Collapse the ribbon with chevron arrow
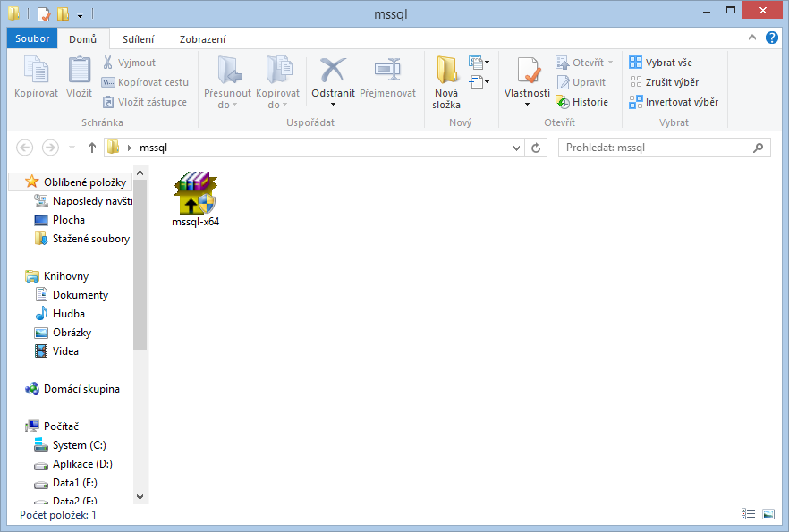Image resolution: width=789 pixels, height=532 pixels. 752,38
